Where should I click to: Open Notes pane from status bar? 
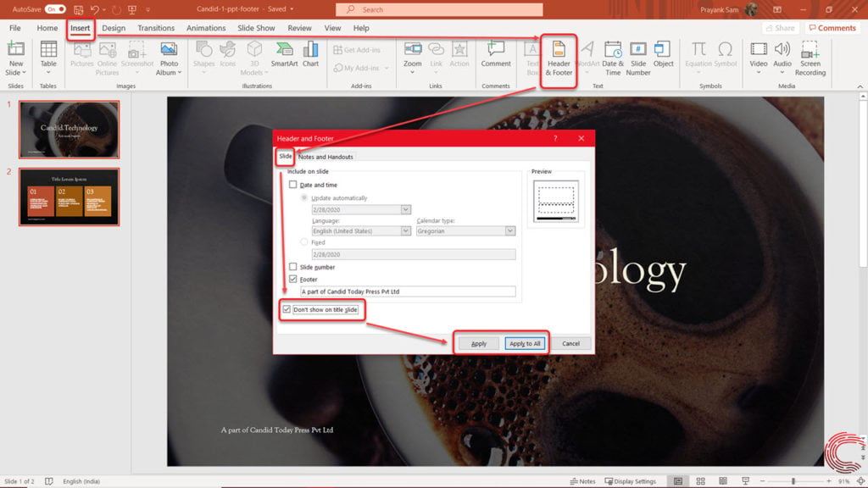click(x=583, y=481)
